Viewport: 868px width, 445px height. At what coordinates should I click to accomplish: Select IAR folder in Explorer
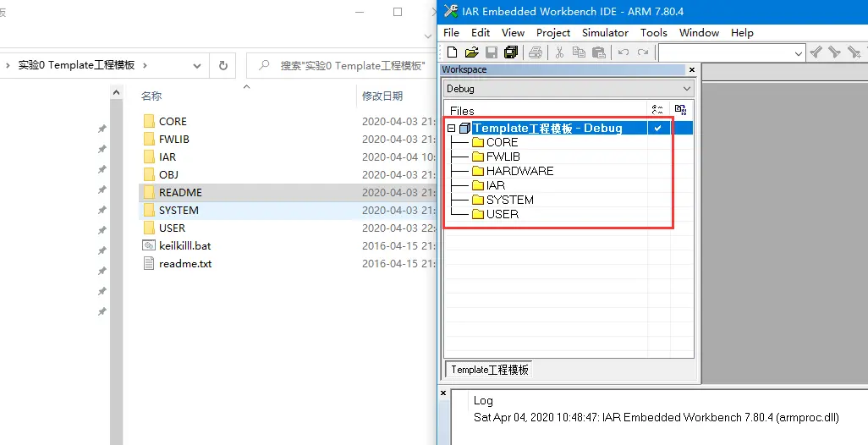click(x=168, y=157)
